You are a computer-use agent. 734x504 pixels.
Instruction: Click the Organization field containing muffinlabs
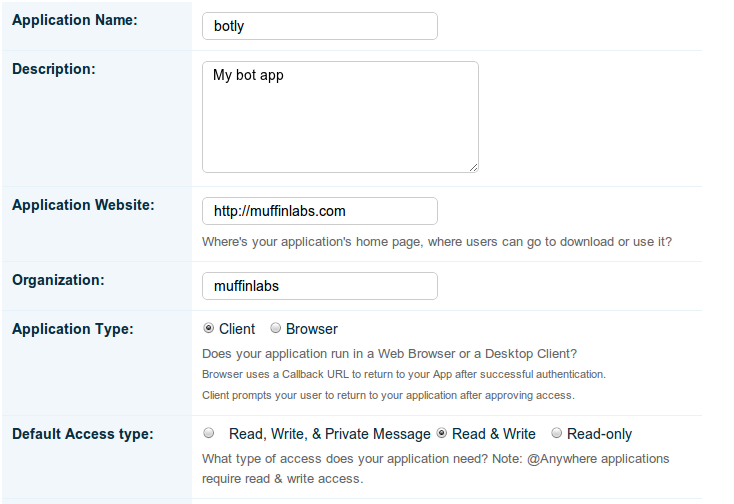tap(319, 286)
